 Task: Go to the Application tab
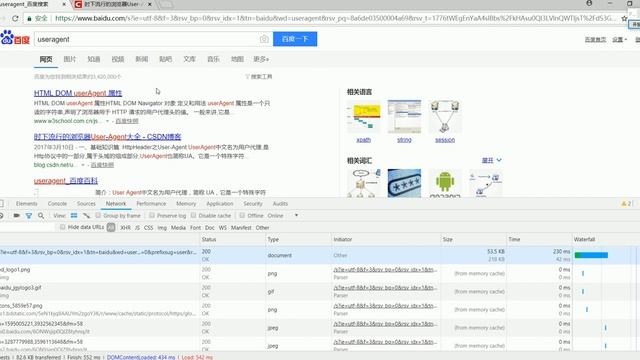pyautogui.click(x=220, y=204)
